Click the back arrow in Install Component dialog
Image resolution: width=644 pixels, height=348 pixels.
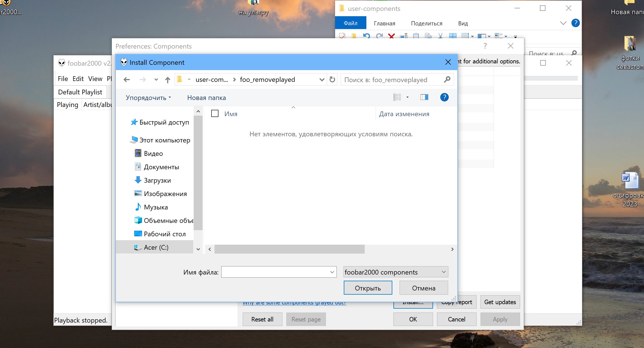coord(127,80)
